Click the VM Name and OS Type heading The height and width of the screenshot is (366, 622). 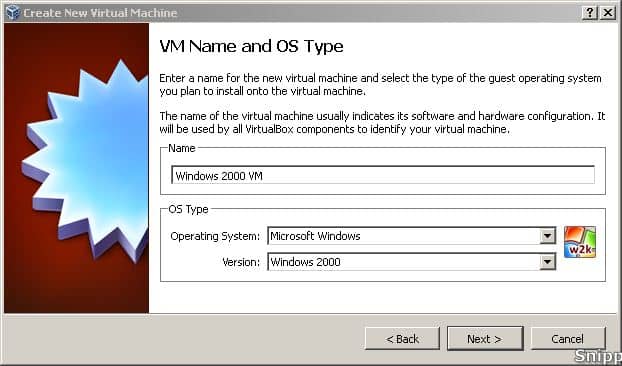tap(251, 46)
